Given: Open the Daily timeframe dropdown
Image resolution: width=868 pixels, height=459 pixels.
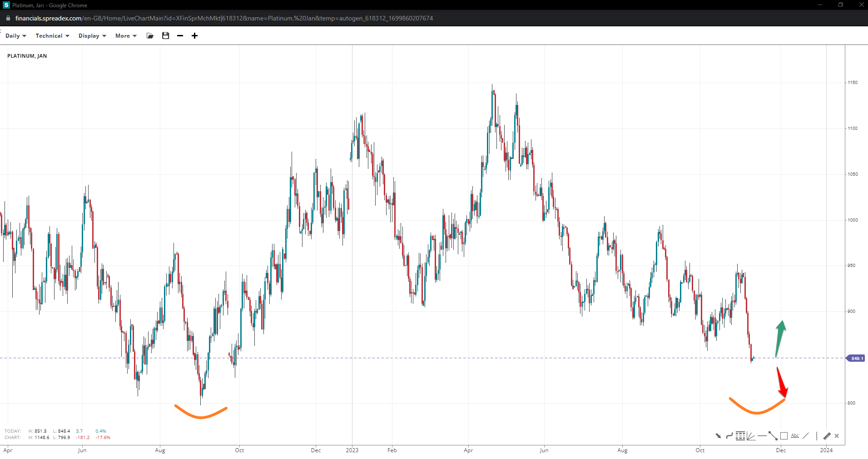Looking at the screenshot, I should tap(15, 36).
